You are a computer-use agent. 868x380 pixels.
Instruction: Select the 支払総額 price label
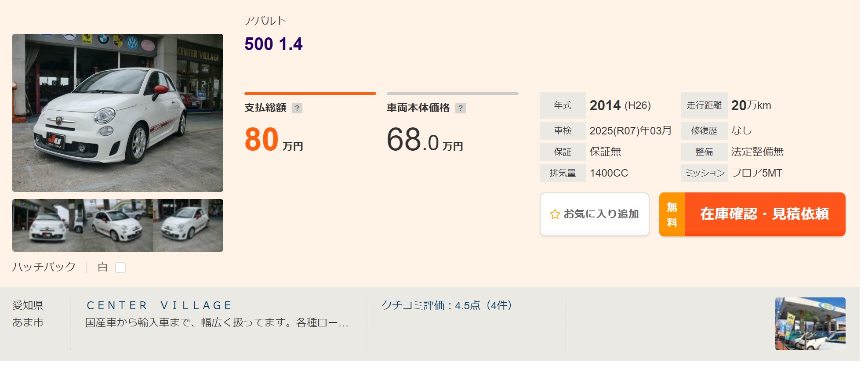(265, 108)
